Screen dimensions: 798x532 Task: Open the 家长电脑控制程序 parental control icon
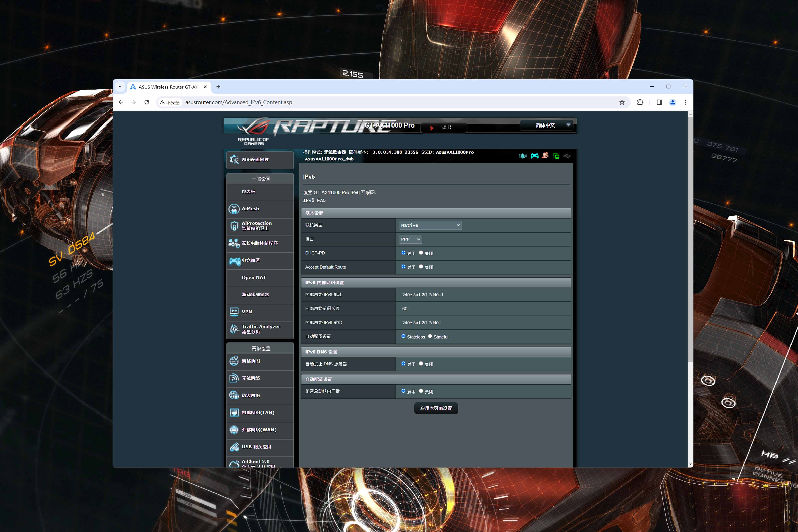pos(234,243)
